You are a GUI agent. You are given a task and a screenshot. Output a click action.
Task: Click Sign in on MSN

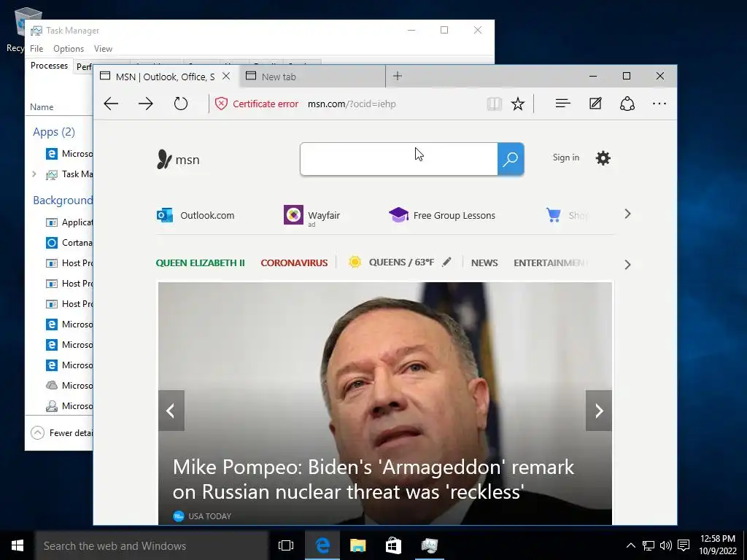click(566, 157)
